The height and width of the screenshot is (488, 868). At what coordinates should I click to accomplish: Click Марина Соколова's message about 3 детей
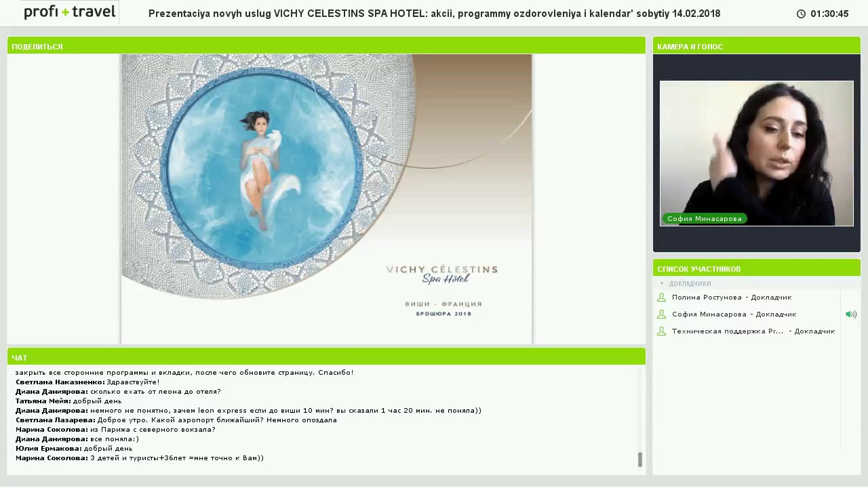[140, 458]
